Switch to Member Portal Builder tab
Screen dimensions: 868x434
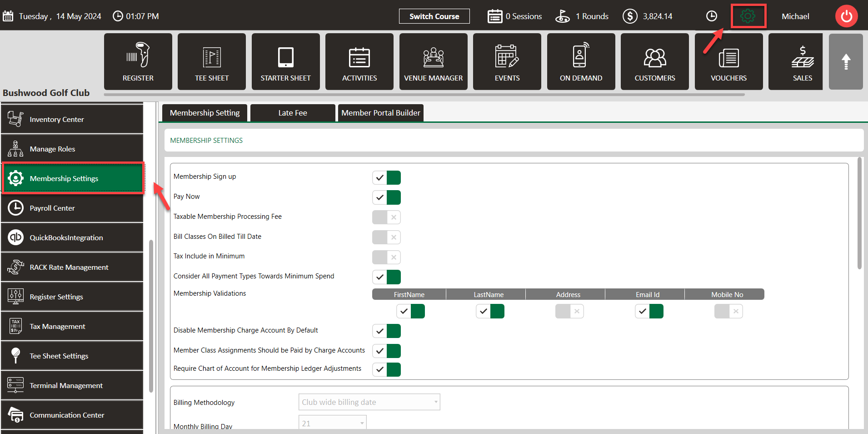click(381, 113)
